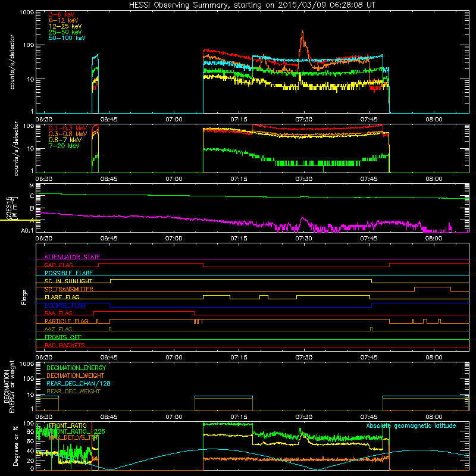Click the 25-50 keV legend entry
The image size is (476, 476).
(x=65, y=32)
